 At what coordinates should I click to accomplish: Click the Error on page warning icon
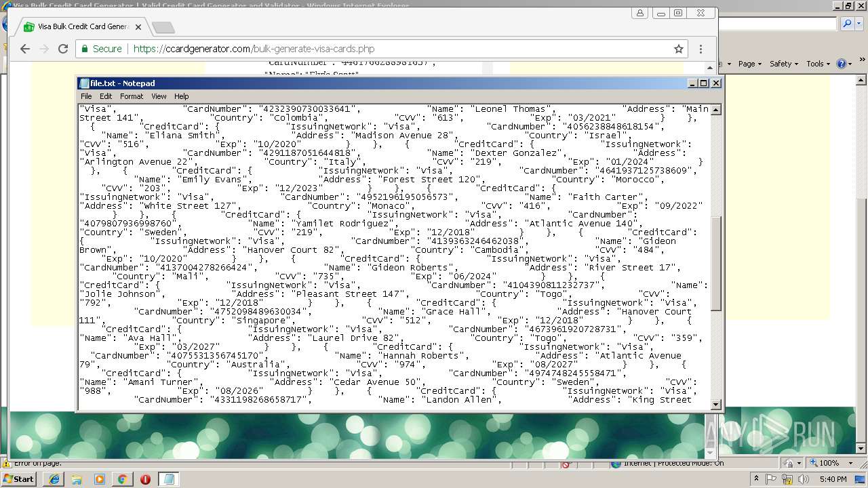click(x=6, y=464)
